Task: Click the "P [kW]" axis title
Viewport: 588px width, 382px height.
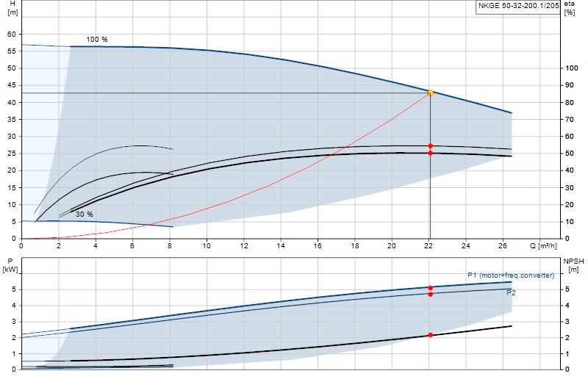Action: [10, 265]
